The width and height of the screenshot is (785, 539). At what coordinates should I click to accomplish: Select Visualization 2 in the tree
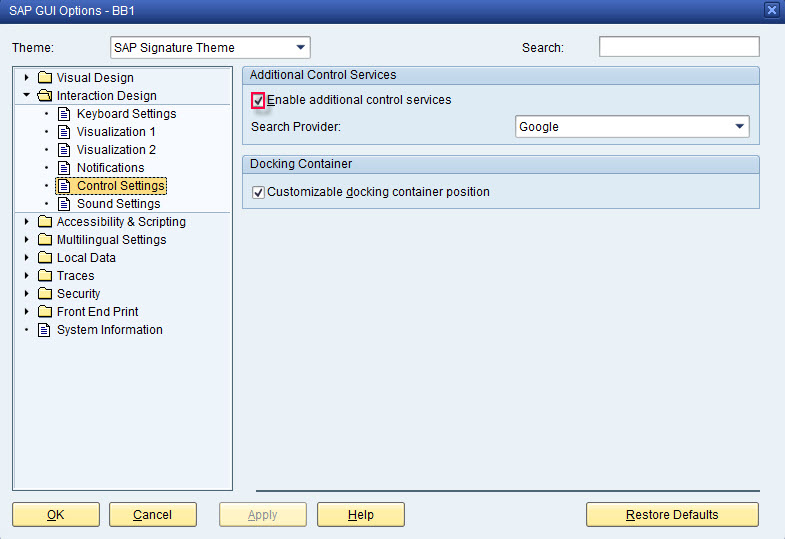tap(116, 150)
